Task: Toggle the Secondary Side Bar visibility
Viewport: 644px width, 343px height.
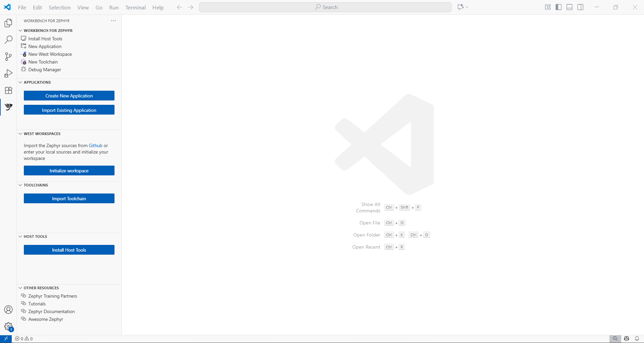Action: click(581, 7)
